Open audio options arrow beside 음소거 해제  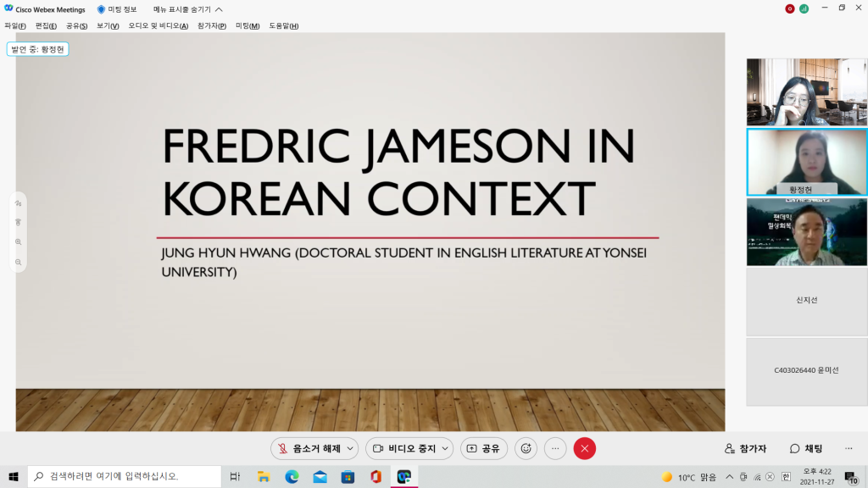click(x=351, y=448)
